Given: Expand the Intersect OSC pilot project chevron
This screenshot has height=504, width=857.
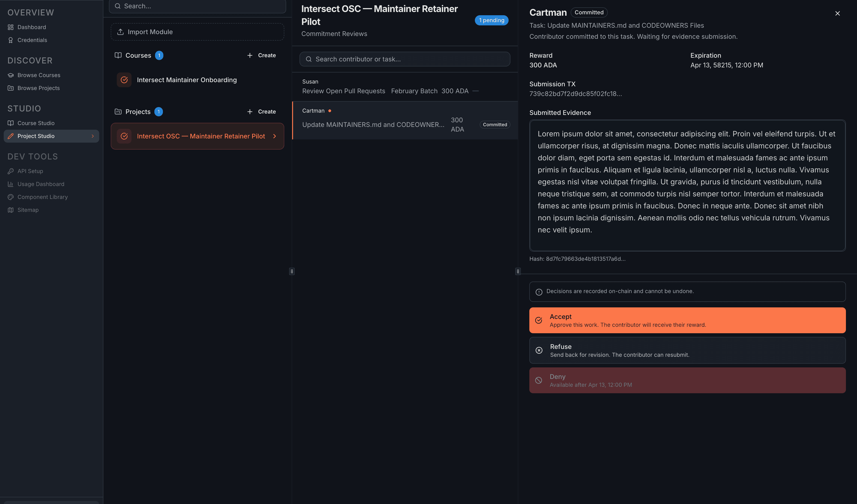Looking at the screenshot, I should [274, 136].
